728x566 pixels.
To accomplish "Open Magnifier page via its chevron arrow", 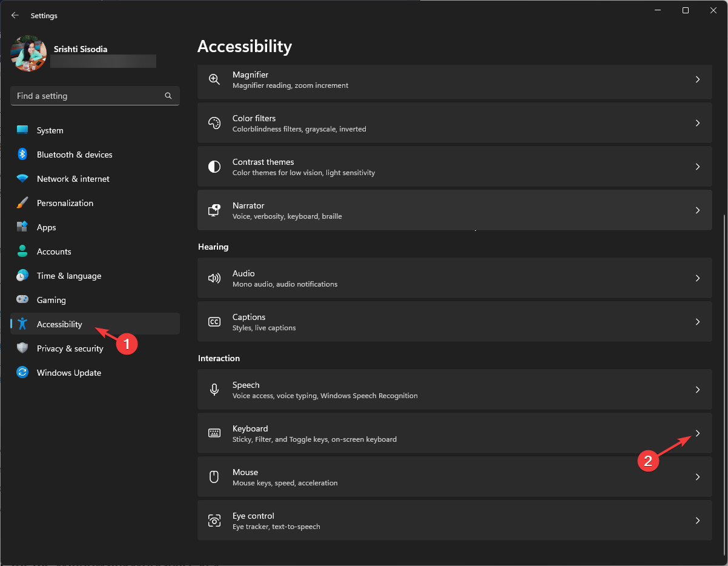I will tap(698, 79).
